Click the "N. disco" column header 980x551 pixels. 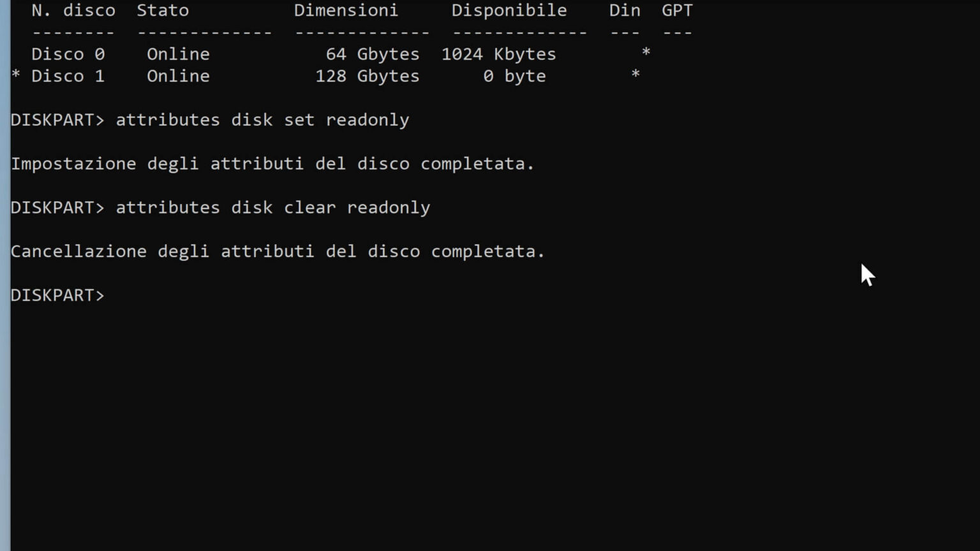pyautogui.click(x=73, y=11)
